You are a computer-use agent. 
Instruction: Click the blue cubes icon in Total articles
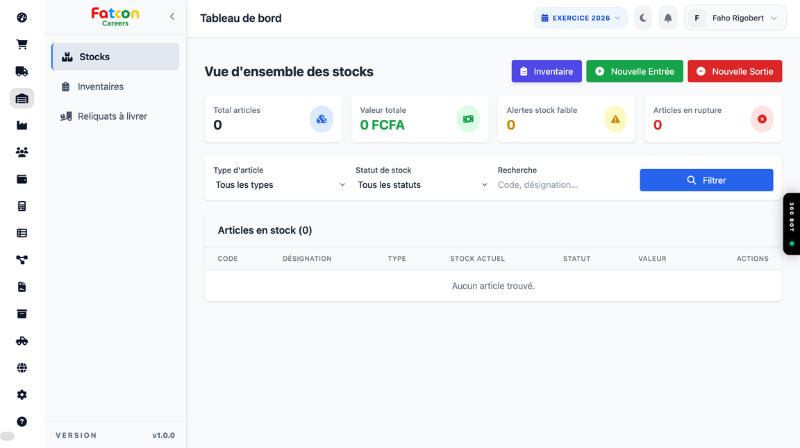(x=321, y=119)
